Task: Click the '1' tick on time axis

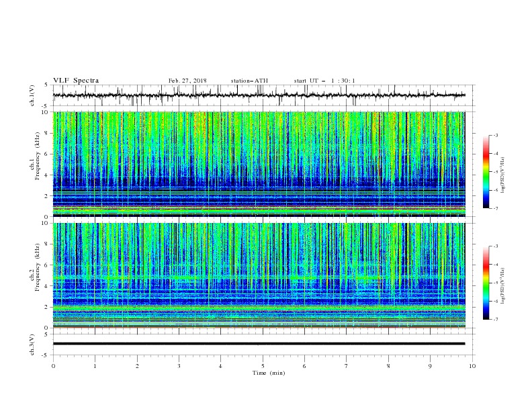Action: [95, 366]
